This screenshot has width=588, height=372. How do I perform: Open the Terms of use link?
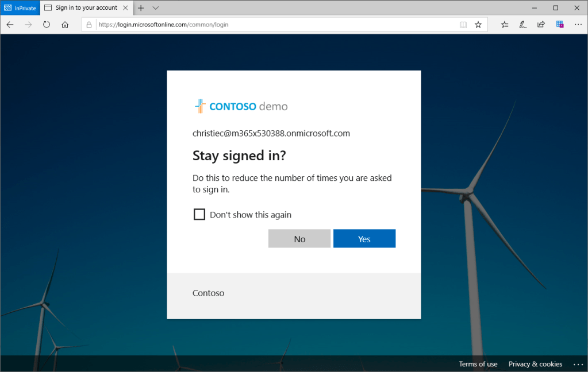478,364
